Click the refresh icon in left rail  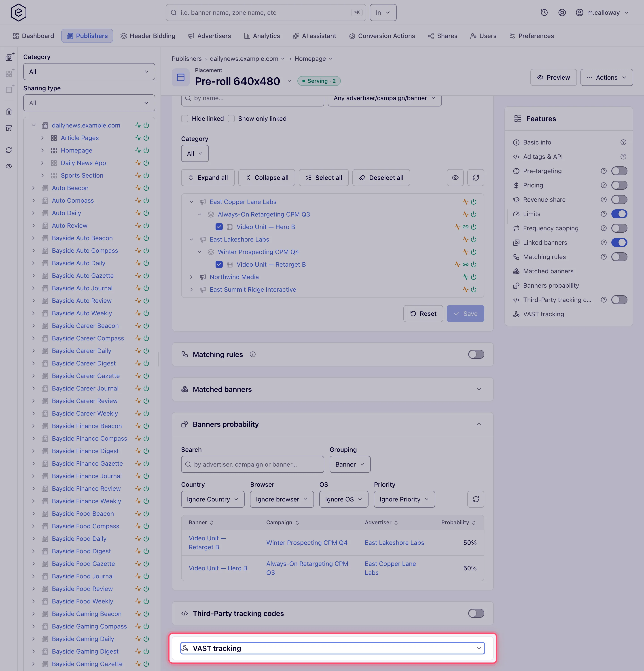[9, 150]
